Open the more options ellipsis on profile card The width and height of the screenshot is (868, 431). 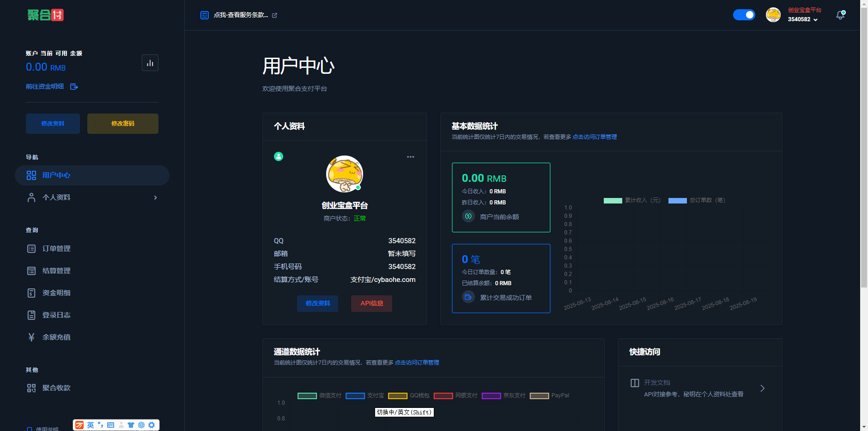pos(410,156)
